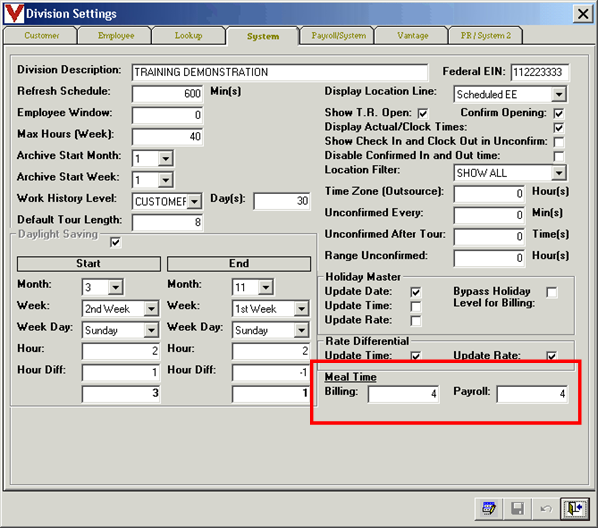Enable Bypass Holiday Level for Billing
The image size is (598, 528).
(551, 292)
